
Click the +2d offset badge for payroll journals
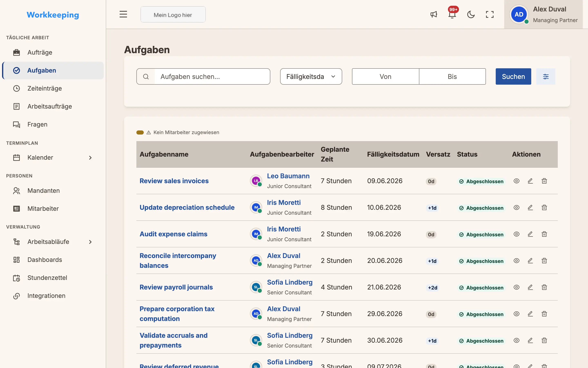[432, 287]
